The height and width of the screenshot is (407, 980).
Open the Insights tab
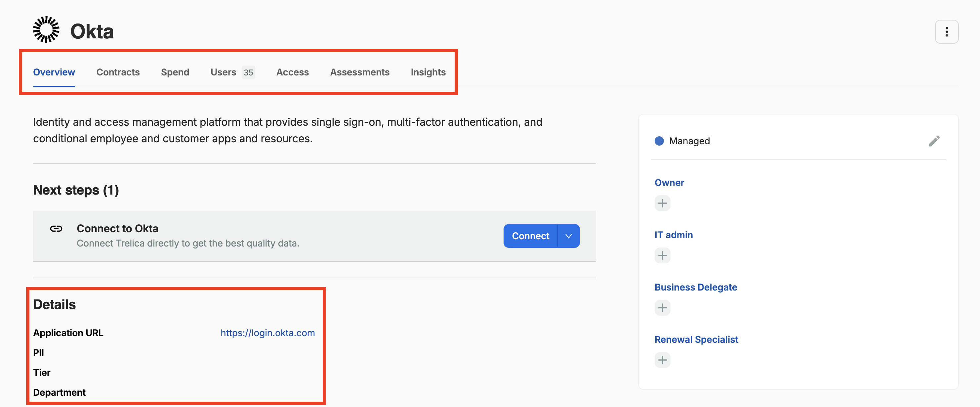[428, 72]
